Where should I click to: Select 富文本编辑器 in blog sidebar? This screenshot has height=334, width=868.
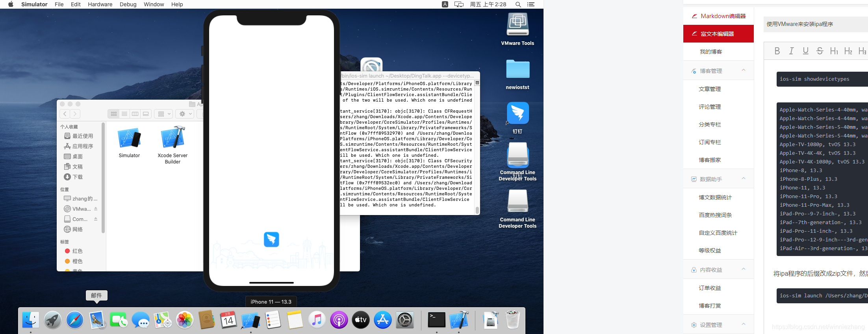pos(718,33)
